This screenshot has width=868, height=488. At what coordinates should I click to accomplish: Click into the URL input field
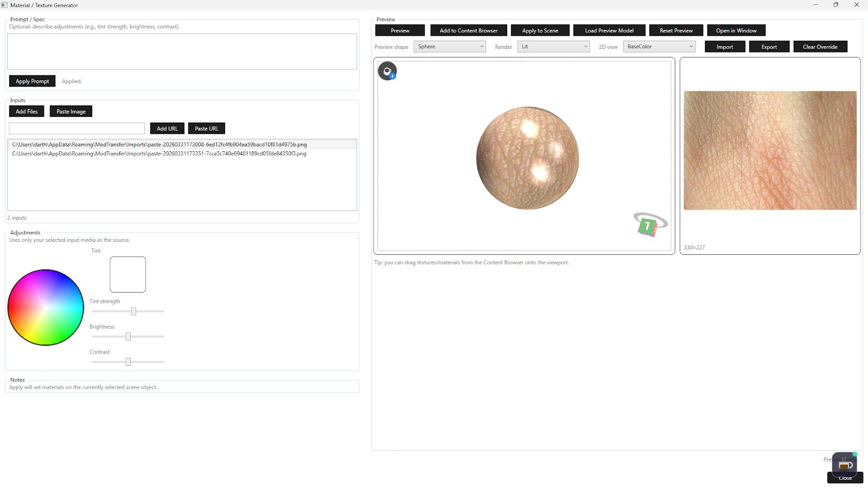(77, 129)
